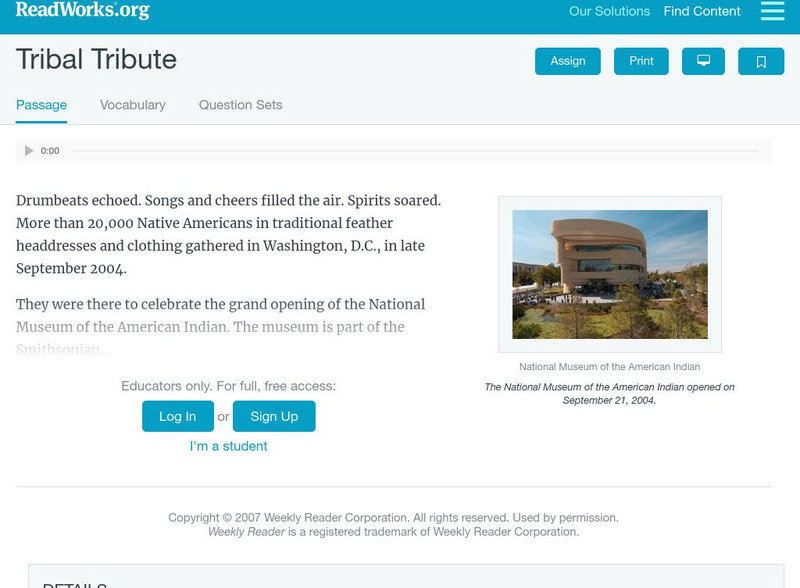
Task: Click the National Museum building photo
Action: pos(610,274)
